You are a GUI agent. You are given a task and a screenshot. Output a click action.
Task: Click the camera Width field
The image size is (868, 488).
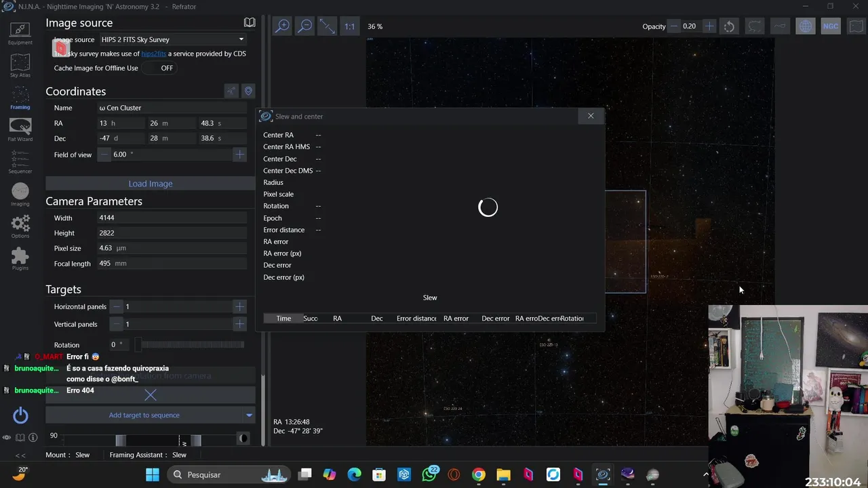click(x=172, y=218)
